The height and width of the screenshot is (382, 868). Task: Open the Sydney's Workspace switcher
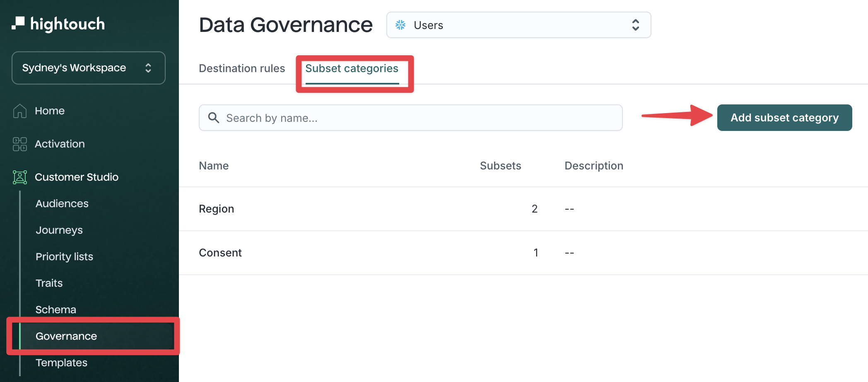point(89,68)
